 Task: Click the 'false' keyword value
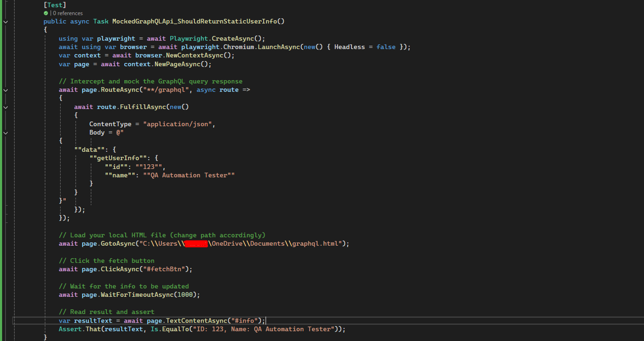coord(386,47)
